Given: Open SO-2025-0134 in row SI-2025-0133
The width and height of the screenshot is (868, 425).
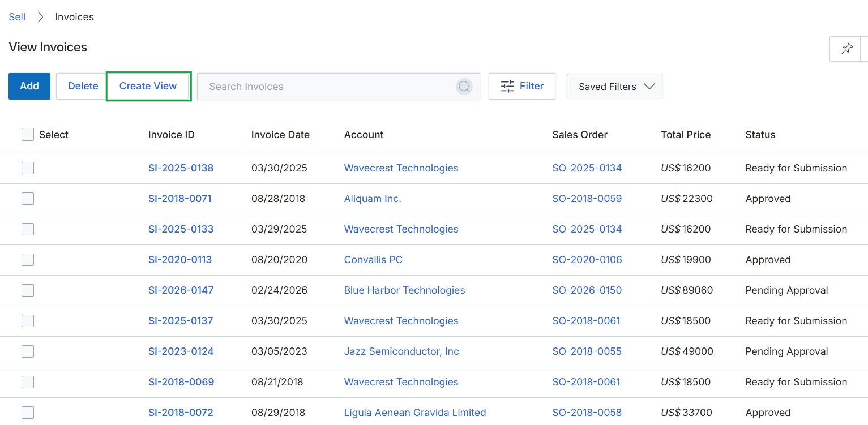Looking at the screenshot, I should (x=587, y=229).
